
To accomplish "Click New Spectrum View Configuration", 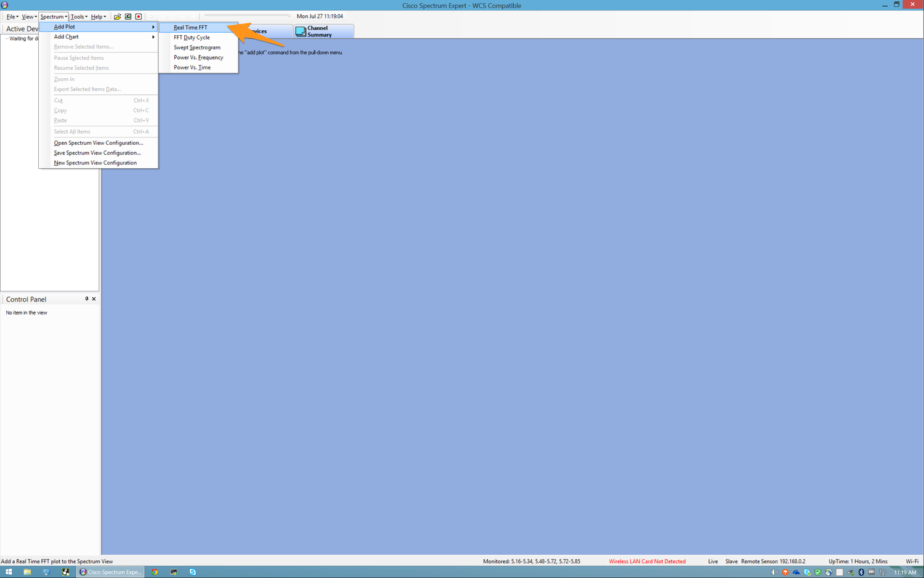I will [x=99, y=163].
